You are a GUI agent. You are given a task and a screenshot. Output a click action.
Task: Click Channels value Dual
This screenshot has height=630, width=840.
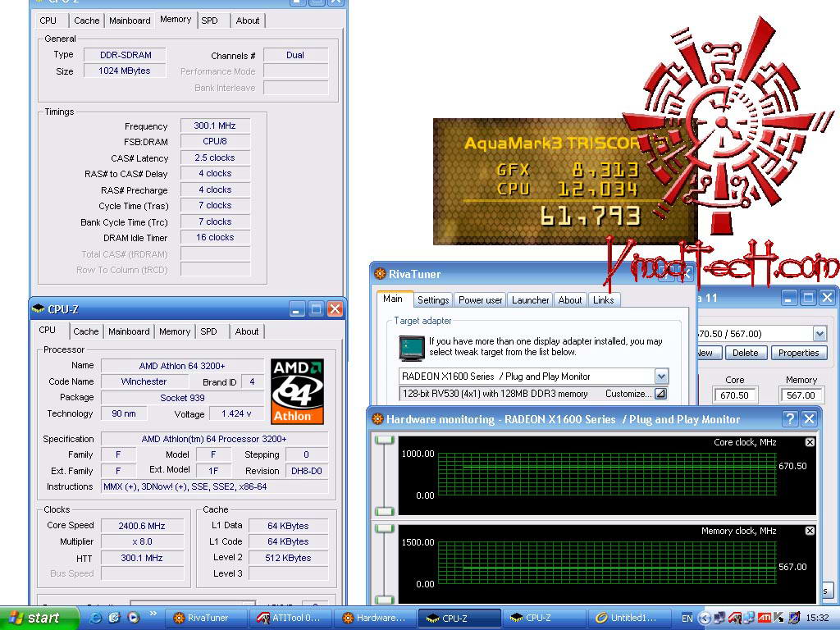(295, 55)
